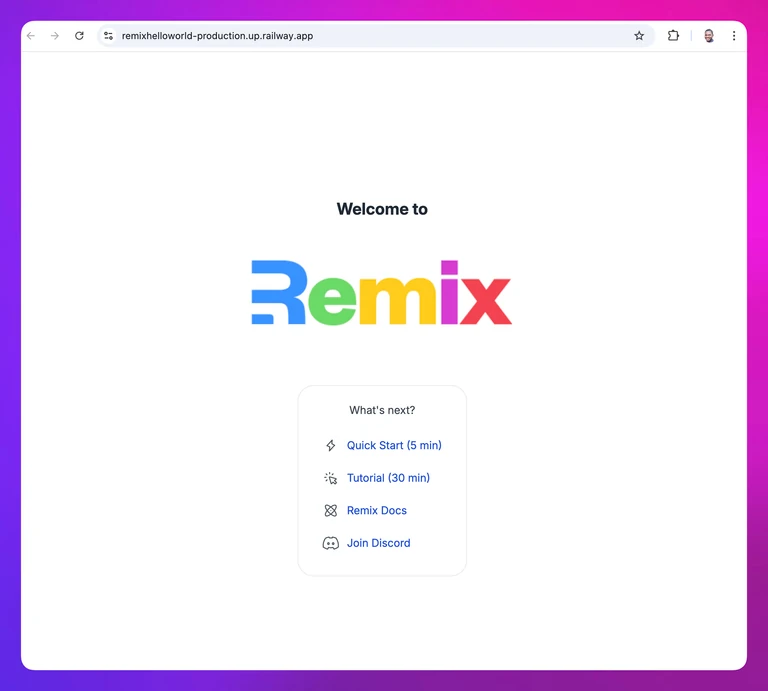Open the Quick Start (5 min) link
The image size is (768, 691).
[394, 445]
